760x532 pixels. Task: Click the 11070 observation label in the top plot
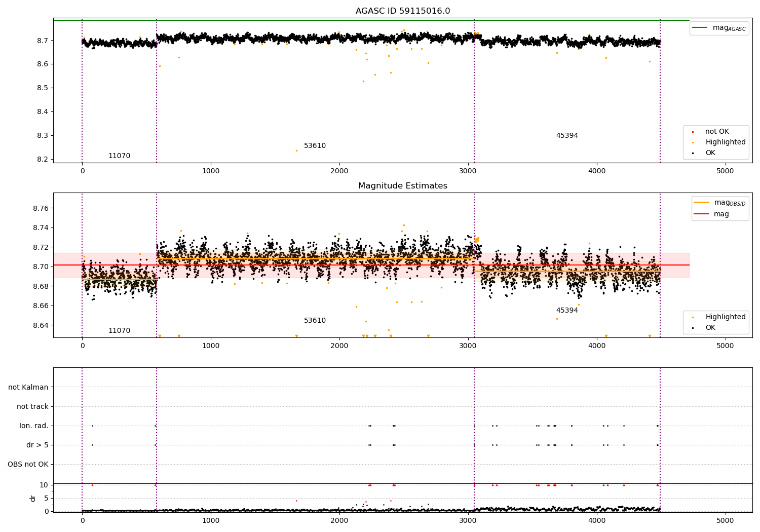(119, 156)
